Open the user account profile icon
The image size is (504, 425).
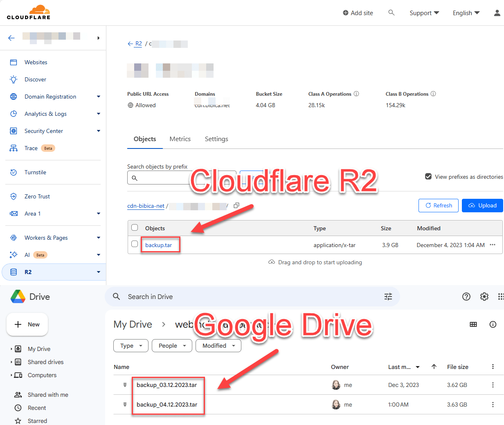(497, 13)
